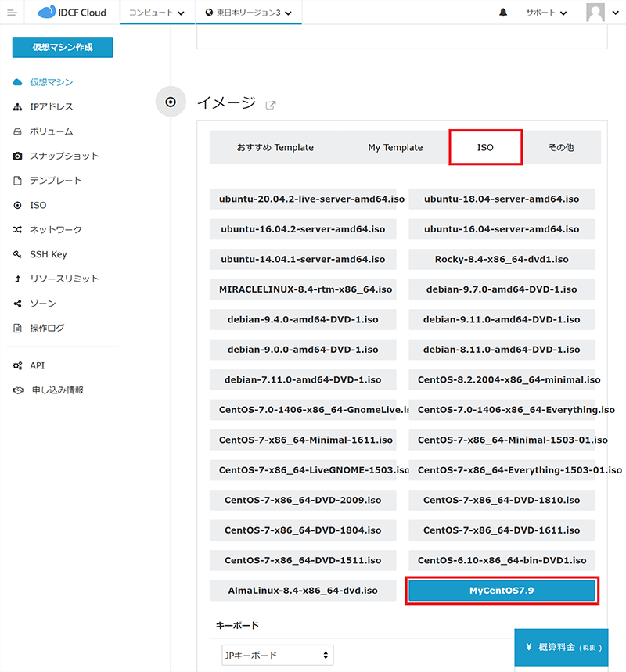Select MIRACLELINUX-8.4-rtm-x86_64.iso
This screenshot has width=626, height=672.
[303, 289]
